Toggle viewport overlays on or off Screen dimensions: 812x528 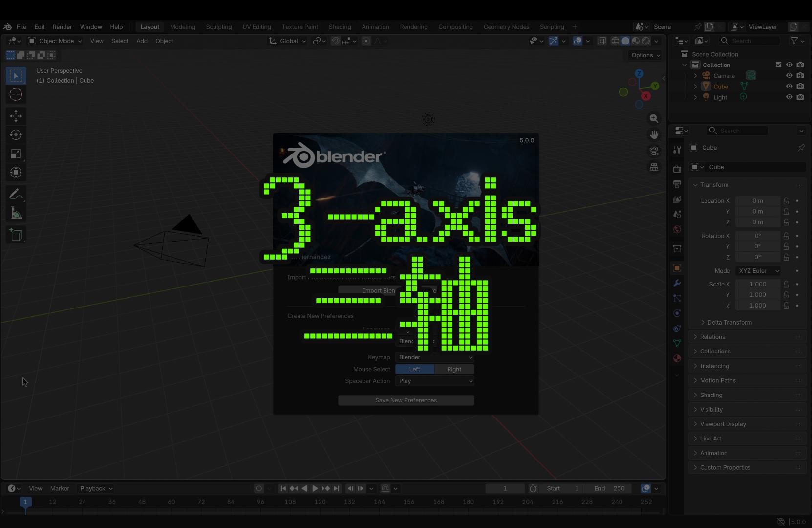(x=577, y=41)
